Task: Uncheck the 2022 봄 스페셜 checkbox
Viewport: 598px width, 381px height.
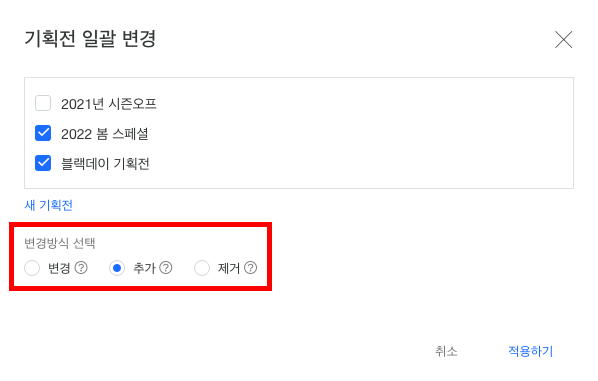Action: tap(43, 133)
